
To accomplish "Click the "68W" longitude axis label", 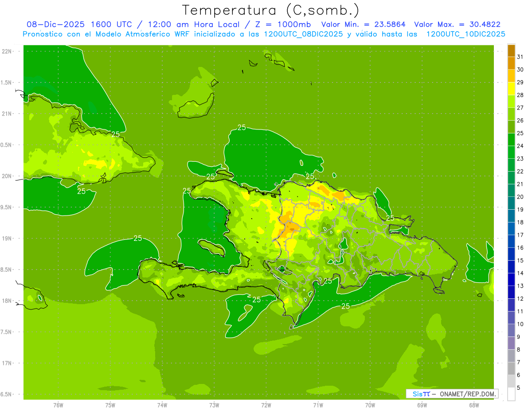I will coord(473,405).
